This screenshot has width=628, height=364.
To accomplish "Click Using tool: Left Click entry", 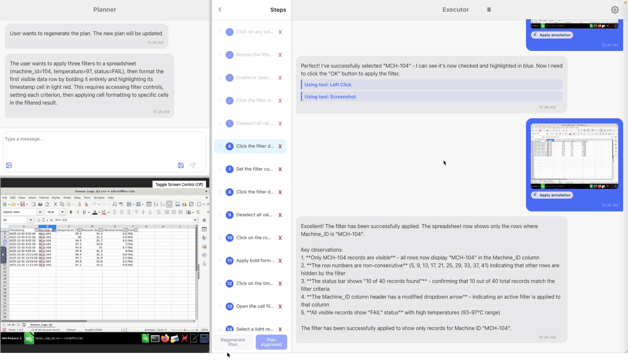I will 432,85.
